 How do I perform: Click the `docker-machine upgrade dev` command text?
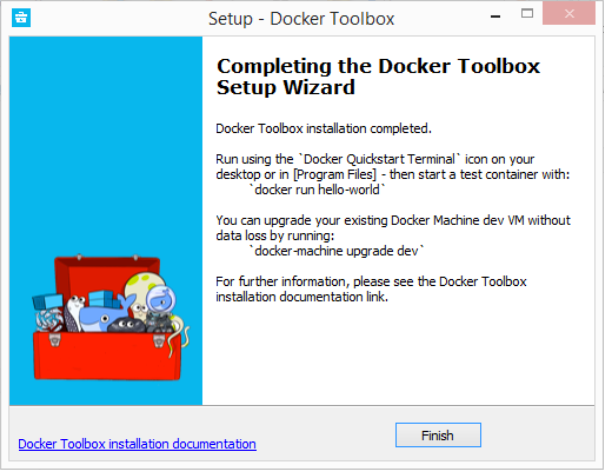point(337,251)
